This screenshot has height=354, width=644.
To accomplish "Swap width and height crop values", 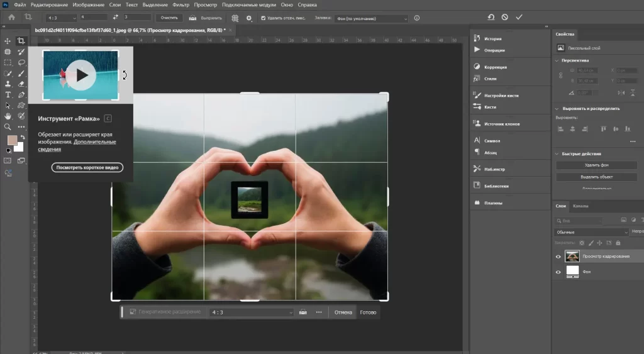I will 116,17.
